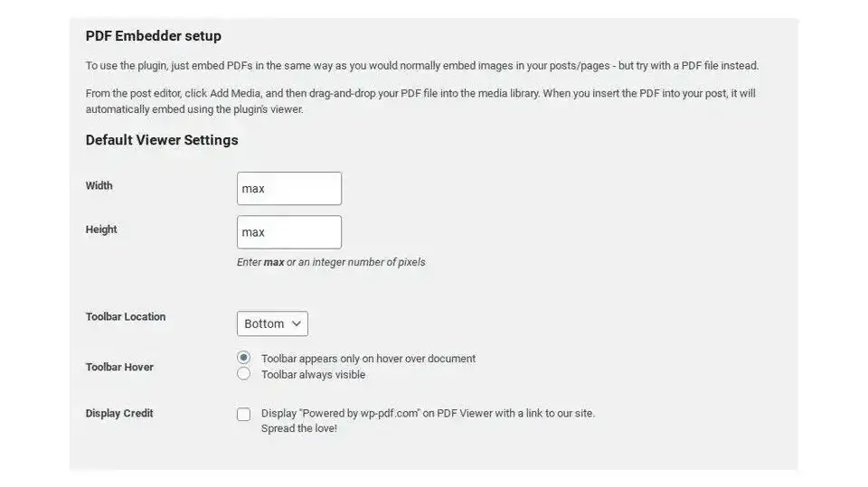Click the "Default Viewer Settings" heading
The width and height of the screenshot is (868, 487).
click(162, 140)
